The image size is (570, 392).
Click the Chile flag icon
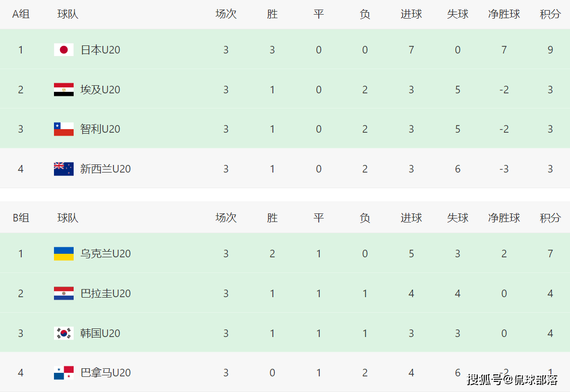tap(64, 129)
